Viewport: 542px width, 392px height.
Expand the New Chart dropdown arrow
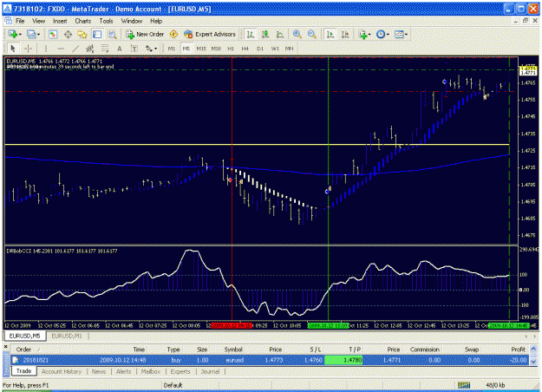point(20,34)
